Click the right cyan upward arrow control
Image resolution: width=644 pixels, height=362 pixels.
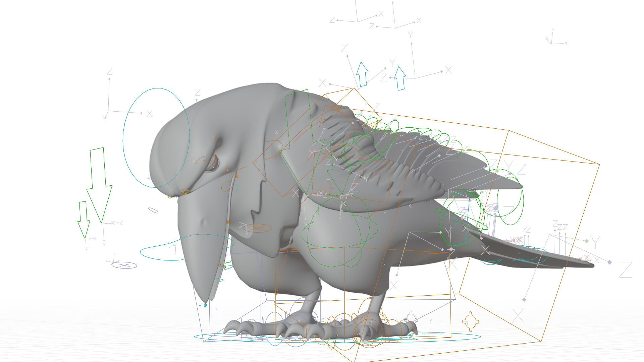[x=400, y=78]
